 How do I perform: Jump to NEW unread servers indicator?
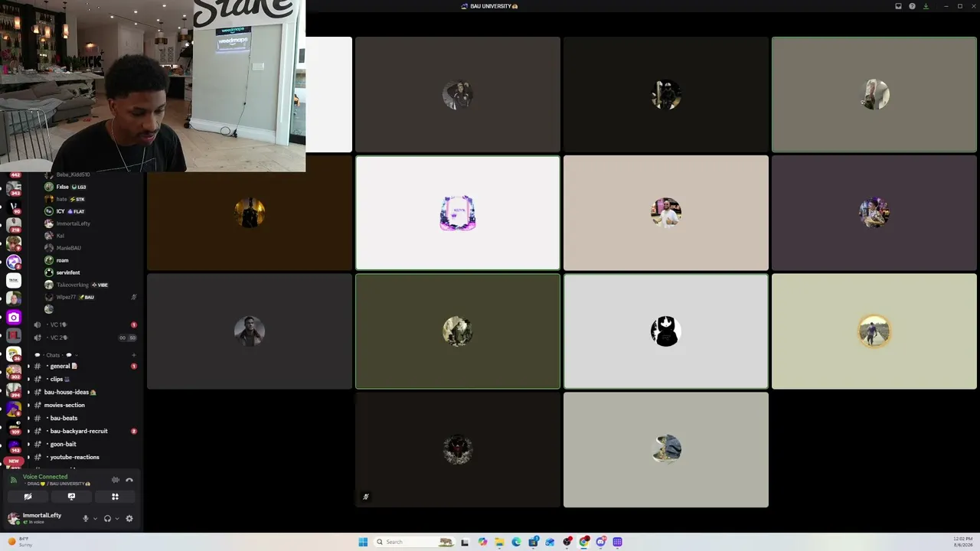14,461
